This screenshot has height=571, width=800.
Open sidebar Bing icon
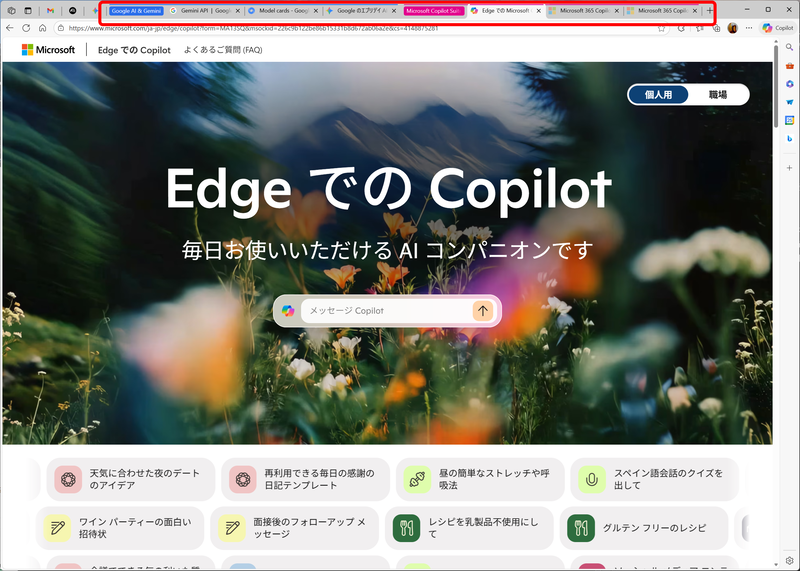point(789,139)
